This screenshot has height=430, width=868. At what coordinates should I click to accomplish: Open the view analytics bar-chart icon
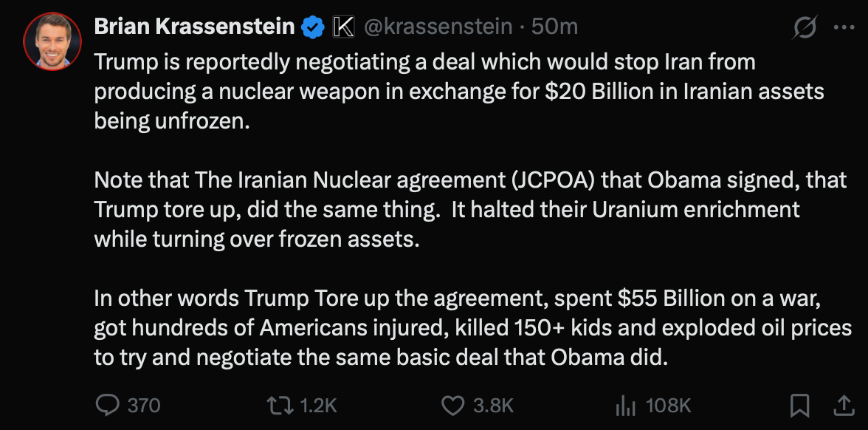626,405
